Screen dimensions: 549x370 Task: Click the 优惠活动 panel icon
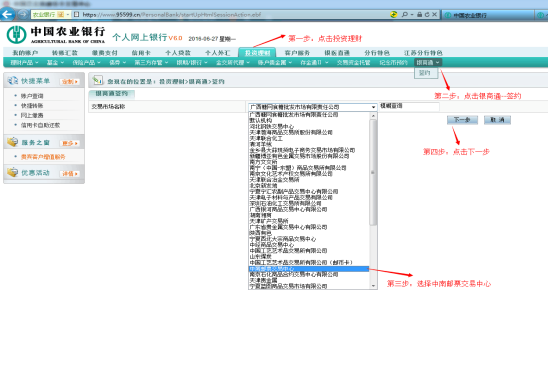click(x=13, y=172)
